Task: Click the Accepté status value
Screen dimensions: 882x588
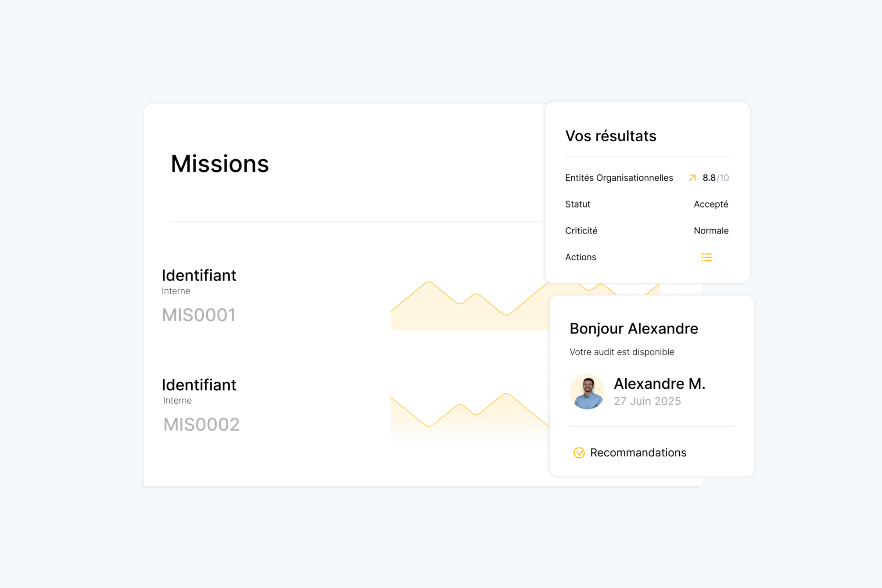Action: (710, 204)
